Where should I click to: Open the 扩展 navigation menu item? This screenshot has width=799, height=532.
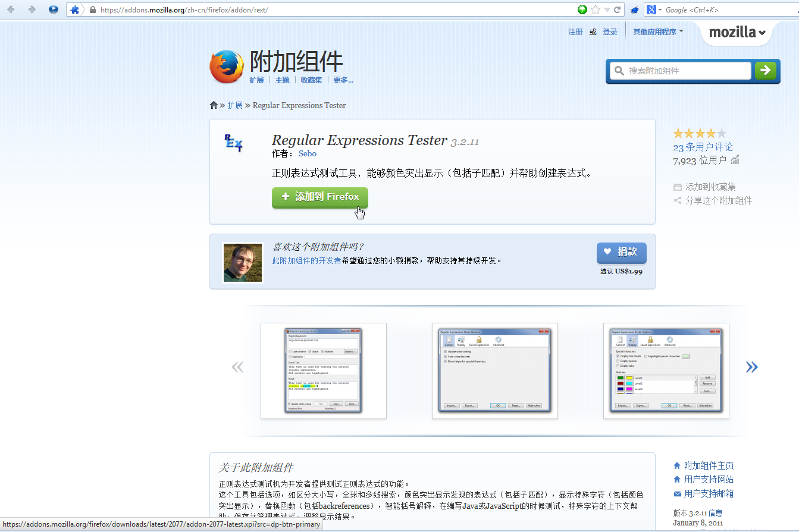tap(256, 80)
